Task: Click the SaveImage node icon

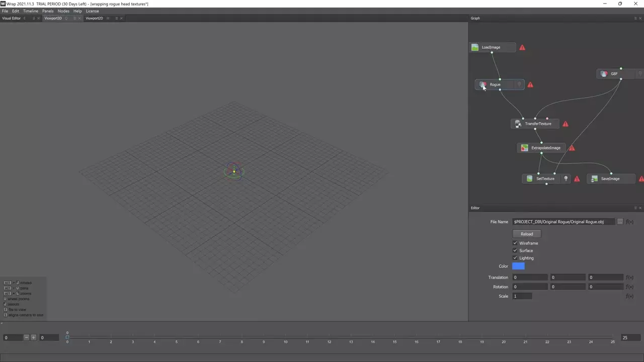Action: (x=594, y=178)
